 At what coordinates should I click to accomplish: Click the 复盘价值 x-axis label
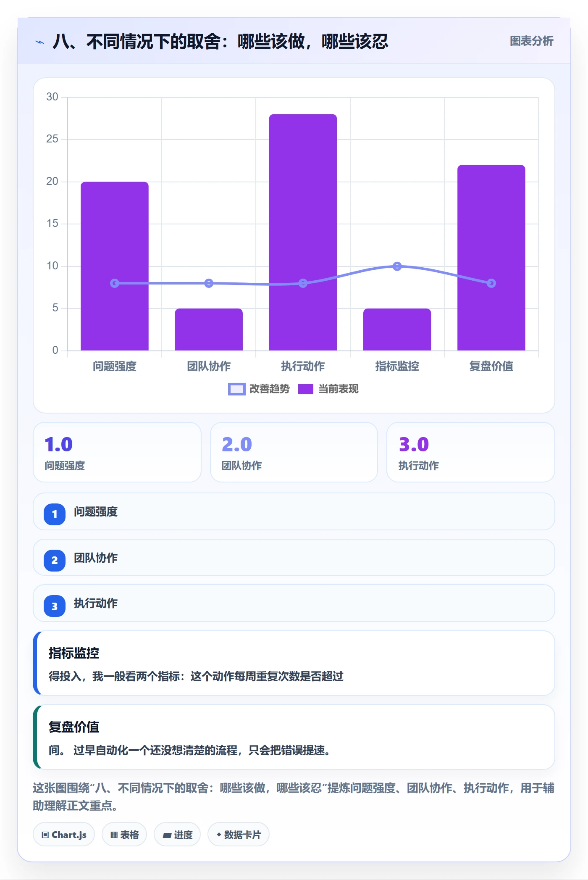491,366
